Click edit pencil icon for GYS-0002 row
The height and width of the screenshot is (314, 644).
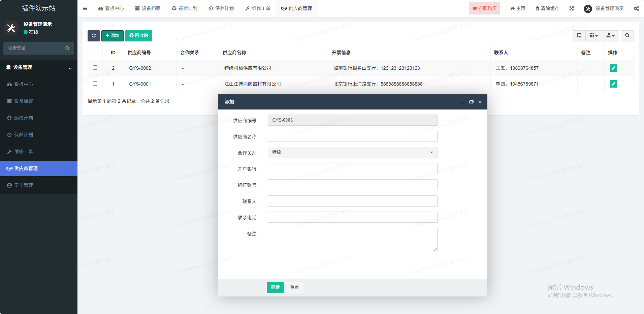click(x=613, y=68)
